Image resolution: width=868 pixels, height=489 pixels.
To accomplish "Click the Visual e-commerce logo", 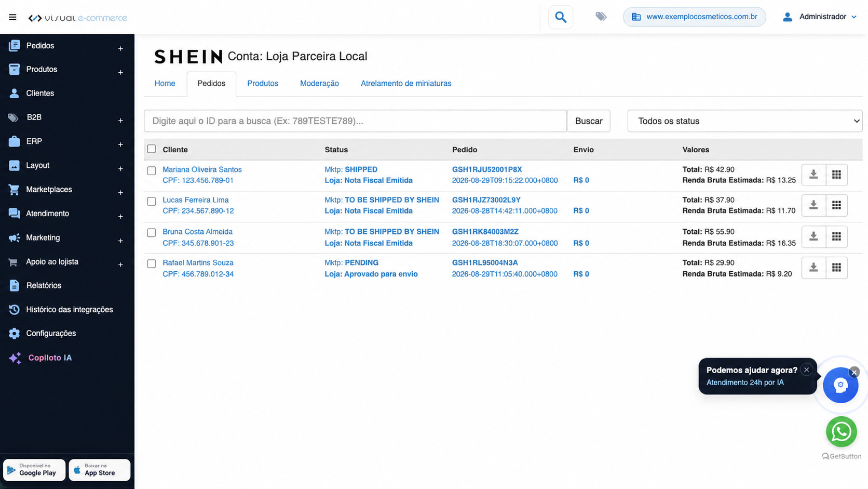I will 78,18.
